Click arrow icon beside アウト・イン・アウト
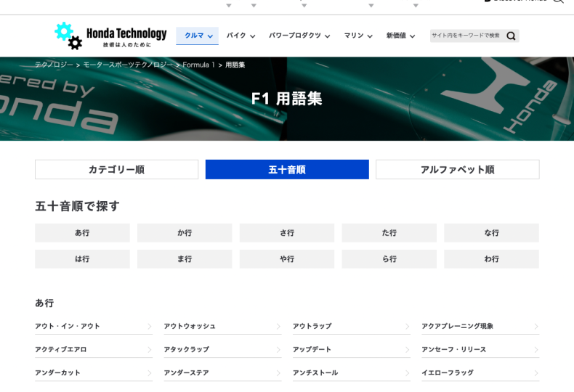The image size is (574, 392). point(149,327)
